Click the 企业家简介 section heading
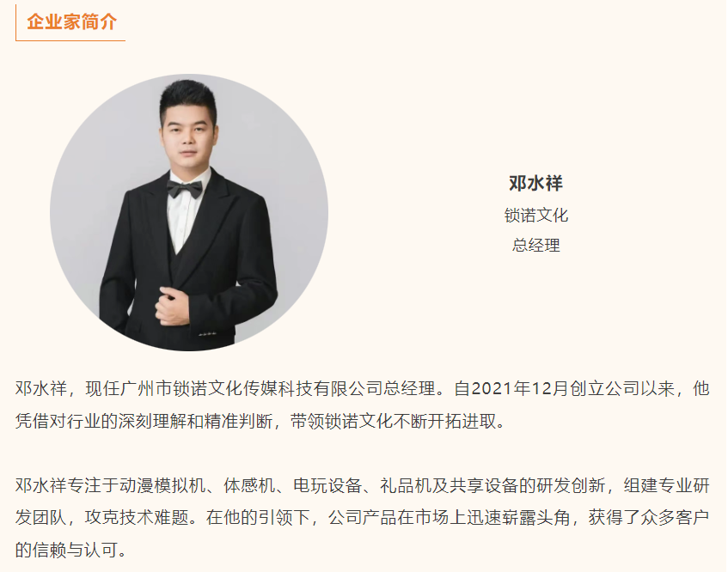This screenshot has width=728, height=572. 71,21
